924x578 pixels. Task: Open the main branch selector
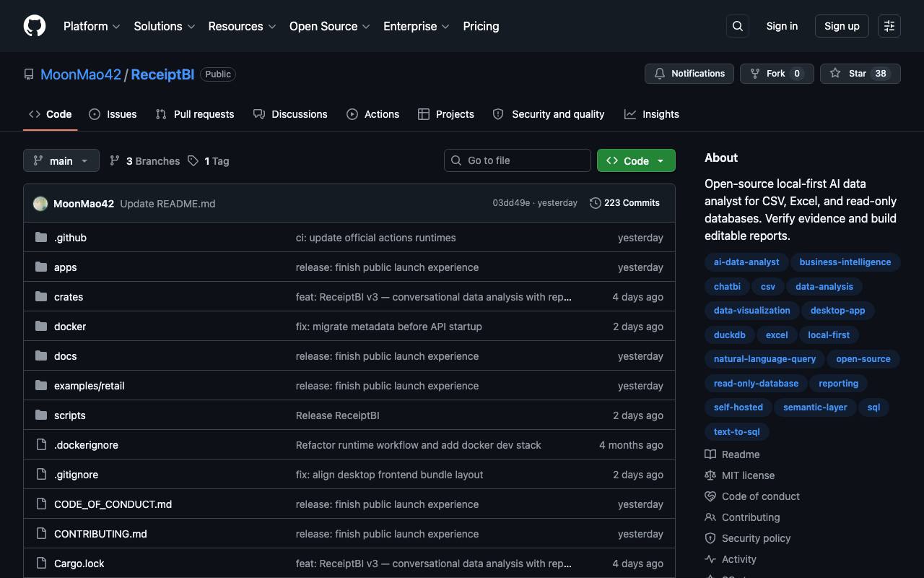tap(61, 160)
